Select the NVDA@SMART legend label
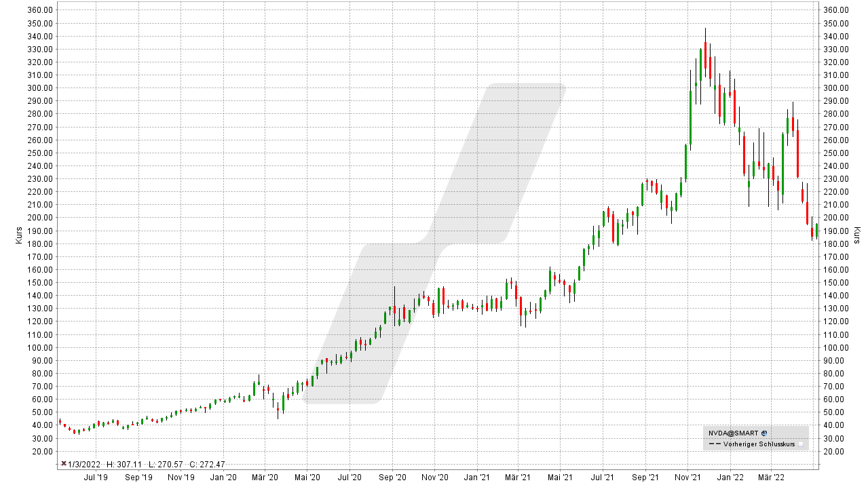This screenshot has height=487, width=868. (734, 433)
